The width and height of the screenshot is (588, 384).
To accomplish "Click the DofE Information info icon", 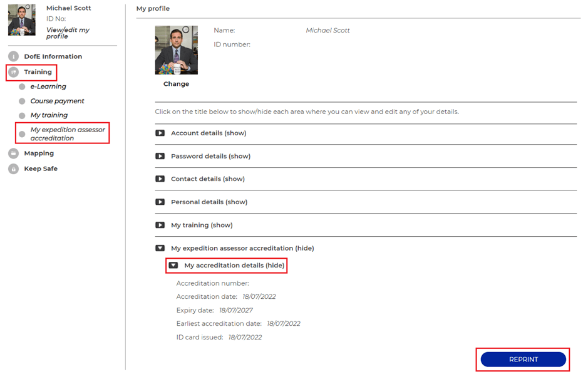I will coord(14,56).
